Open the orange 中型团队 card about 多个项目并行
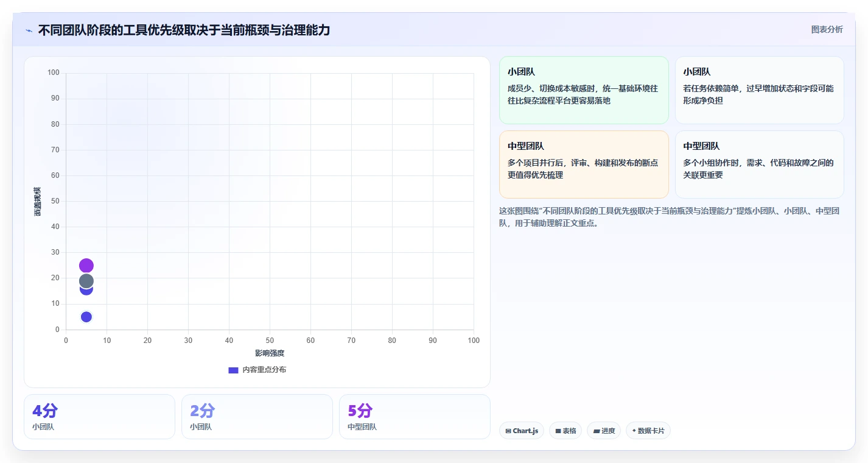 (x=584, y=164)
